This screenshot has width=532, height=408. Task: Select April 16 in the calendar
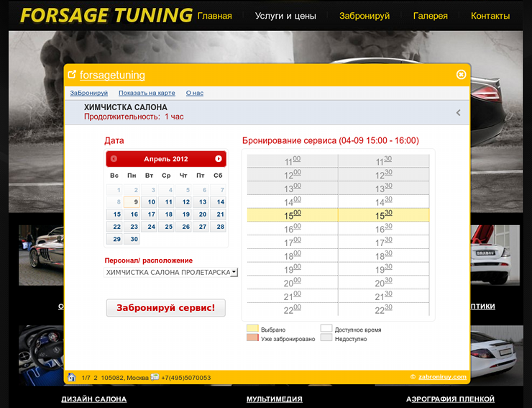132,214
